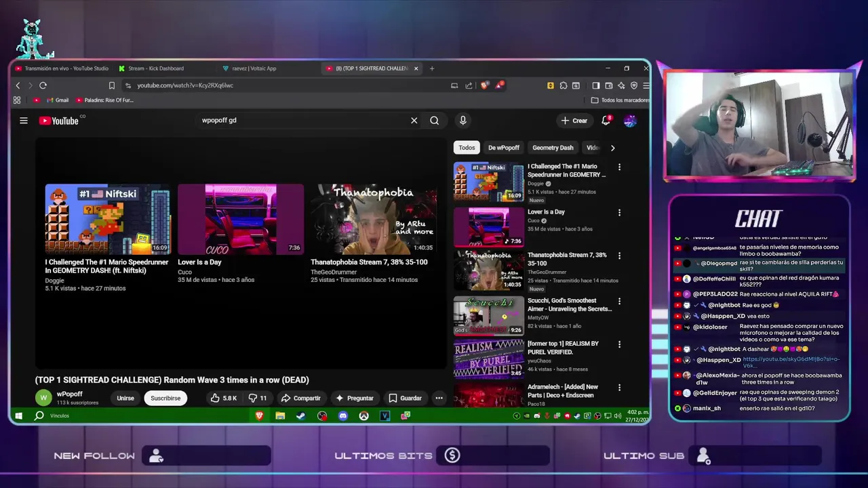The image size is (868, 488).
Task: Like the video showing 5.8 K
Action: point(224,398)
